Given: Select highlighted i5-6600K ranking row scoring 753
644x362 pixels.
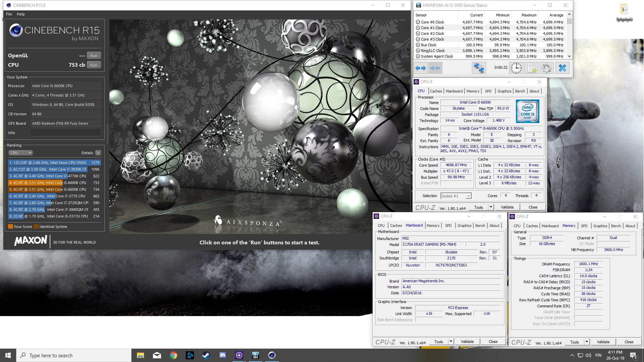Looking at the screenshot, I should [54, 183].
